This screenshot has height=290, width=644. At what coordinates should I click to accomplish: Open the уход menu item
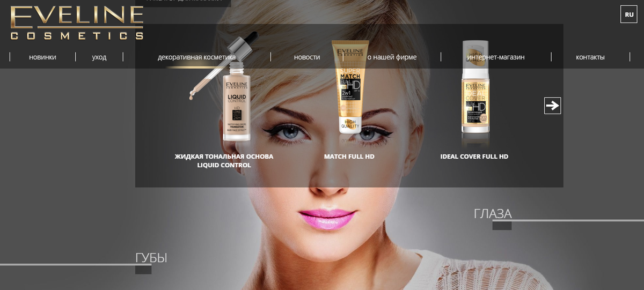coord(99,57)
